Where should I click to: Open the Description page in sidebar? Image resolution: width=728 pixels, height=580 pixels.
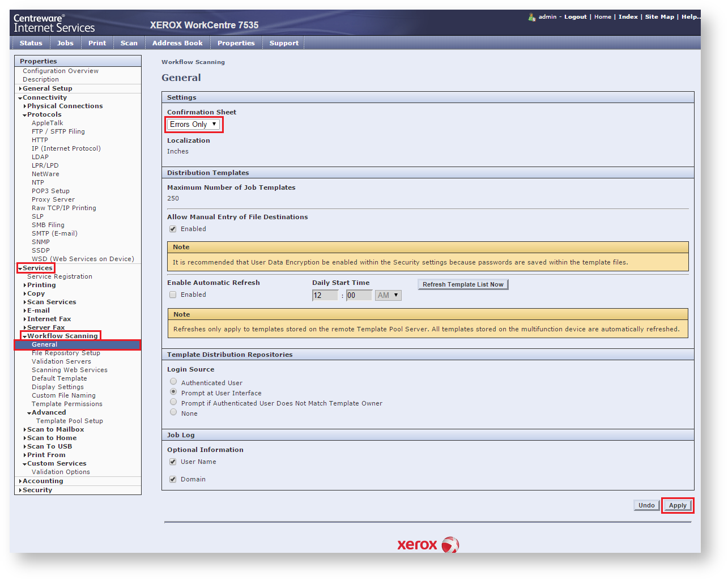coord(41,79)
